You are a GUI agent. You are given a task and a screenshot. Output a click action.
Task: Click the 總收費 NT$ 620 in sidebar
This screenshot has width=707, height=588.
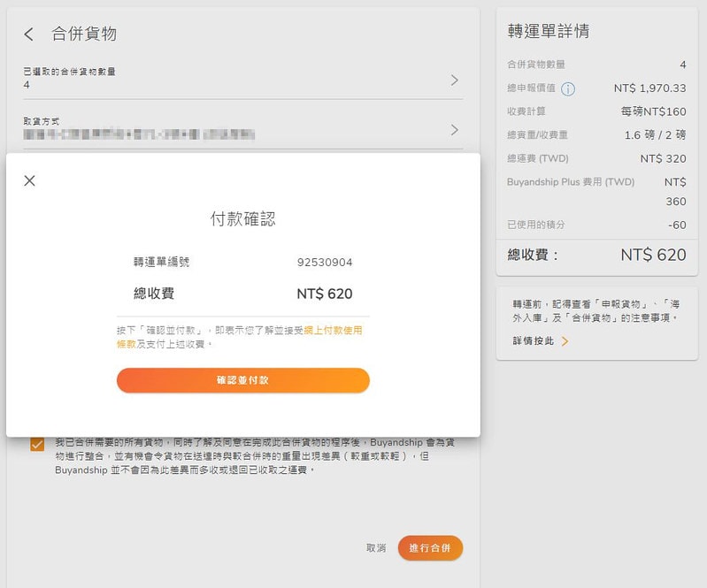[x=652, y=255]
